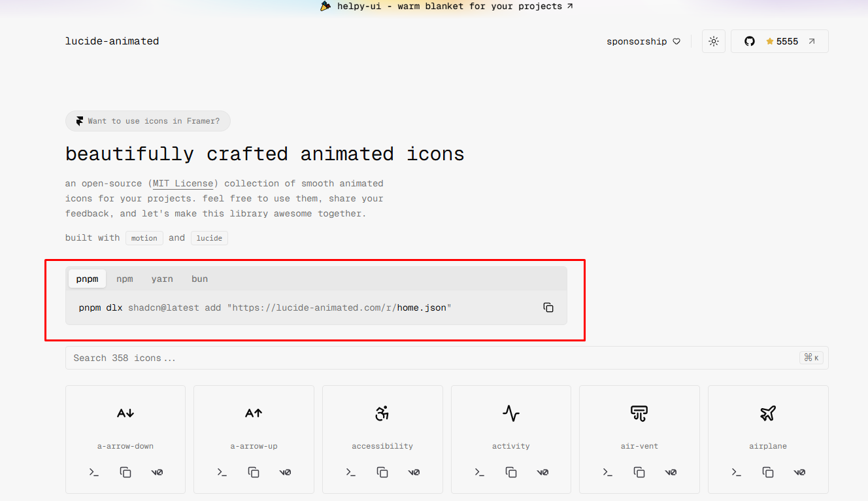Screen dimensions: 868x501
Task: Click the accessibility wheelchair icon preview
Action: (x=382, y=413)
